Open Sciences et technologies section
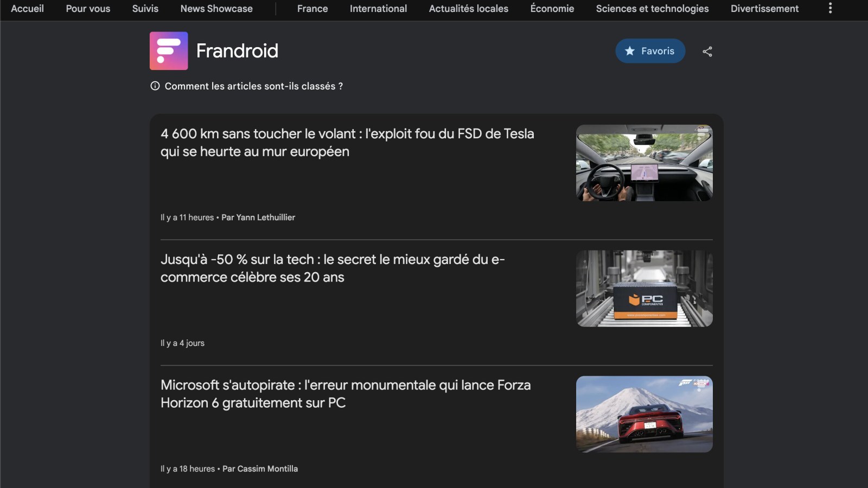Image resolution: width=868 pixels, height=488 pixels. (x=652, y=9)
